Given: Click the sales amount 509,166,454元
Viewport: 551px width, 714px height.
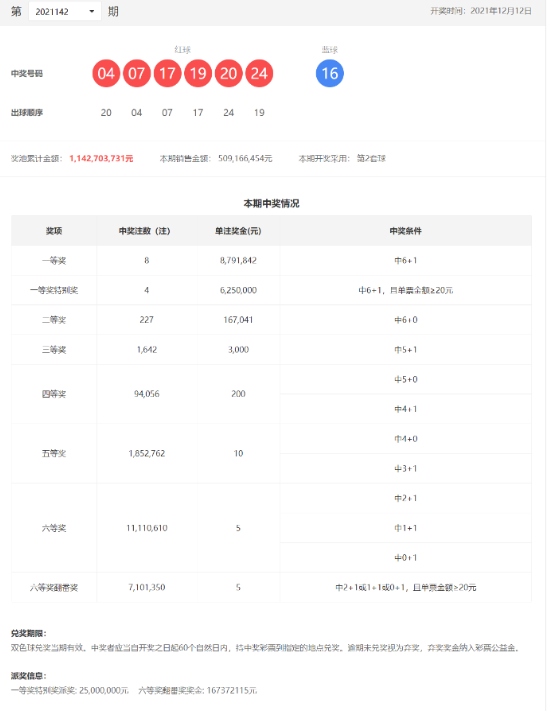Looking at the screenshot, I should [245, 158].
